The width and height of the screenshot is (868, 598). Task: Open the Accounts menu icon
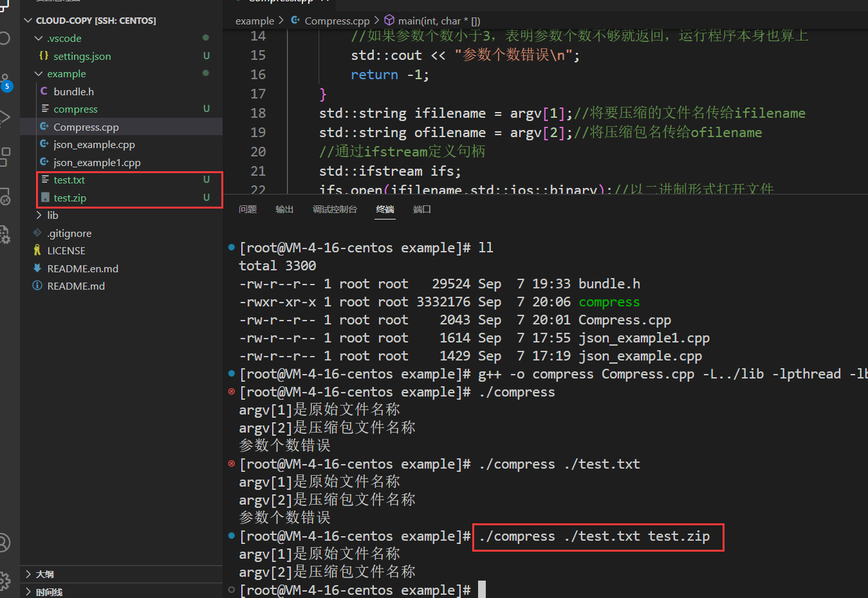pos(5,543)
